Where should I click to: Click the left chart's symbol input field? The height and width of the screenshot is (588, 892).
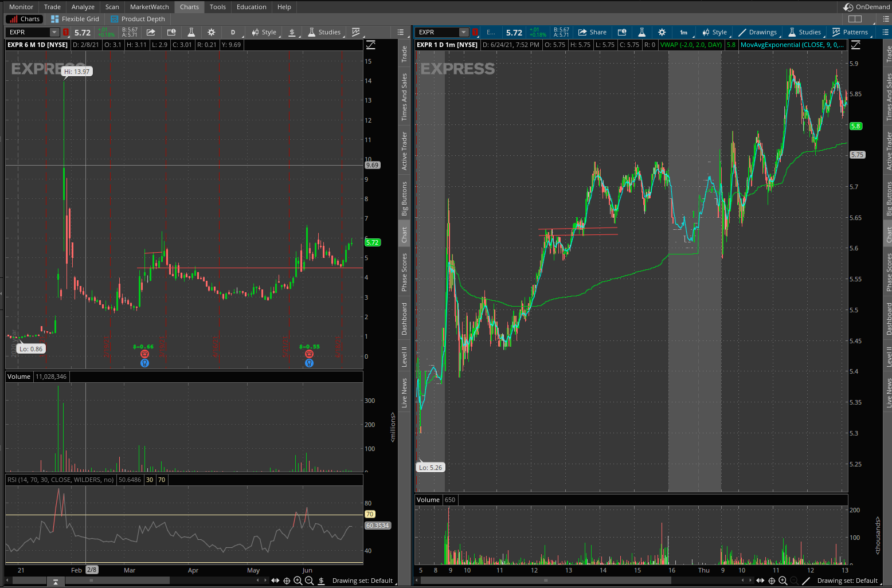point(29,32)
